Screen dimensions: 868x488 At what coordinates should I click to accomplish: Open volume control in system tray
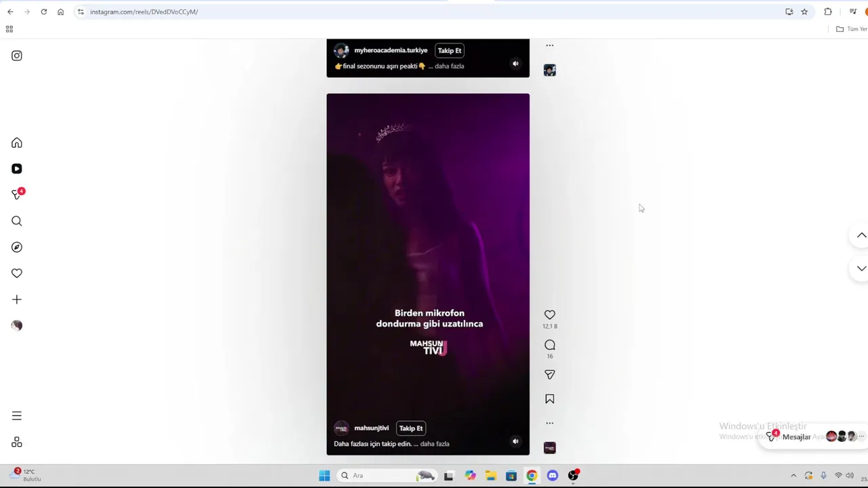tap(850, 476)
